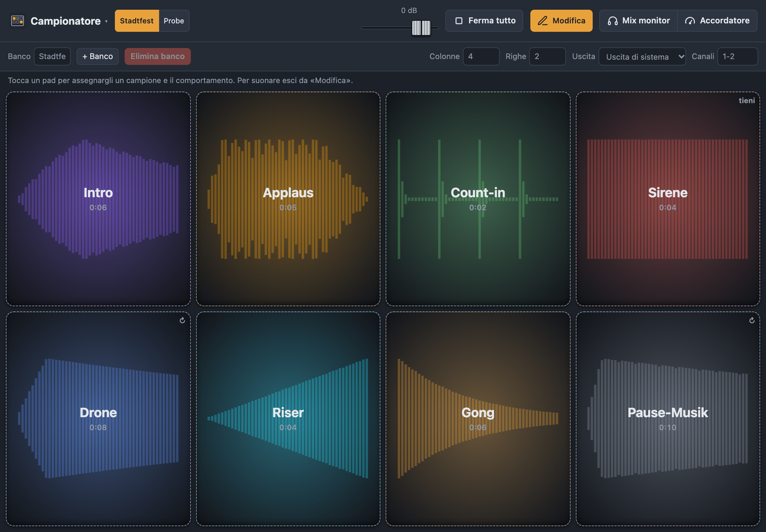Click the Colonne number field

[481, 56]
